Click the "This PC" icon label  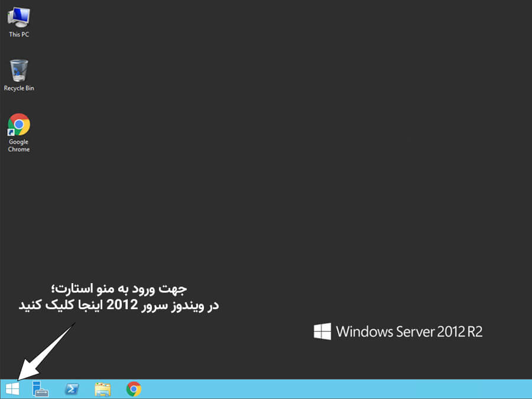[x=19, y=34]
